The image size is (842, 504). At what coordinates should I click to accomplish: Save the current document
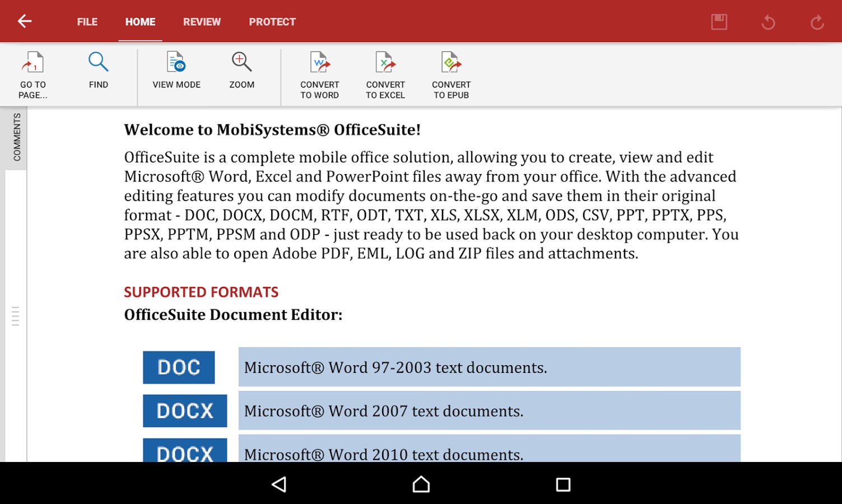point(720,21)
